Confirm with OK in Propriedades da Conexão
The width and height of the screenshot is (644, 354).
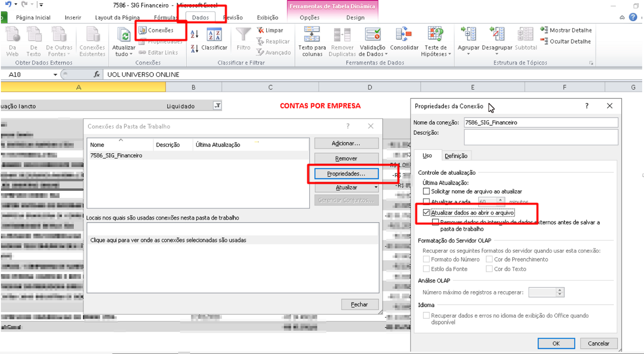[x=556, y=344]
